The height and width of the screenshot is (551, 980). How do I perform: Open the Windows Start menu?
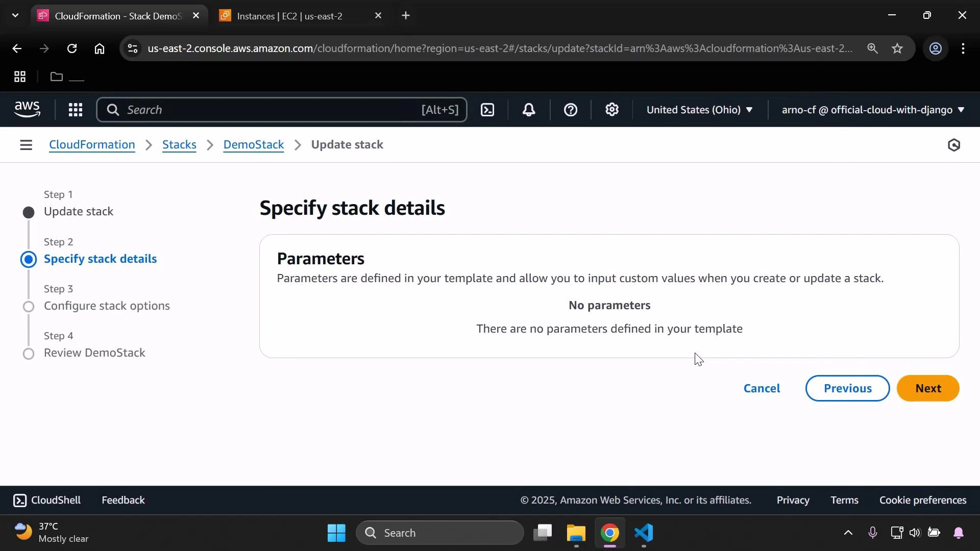[x=336, y=533]
